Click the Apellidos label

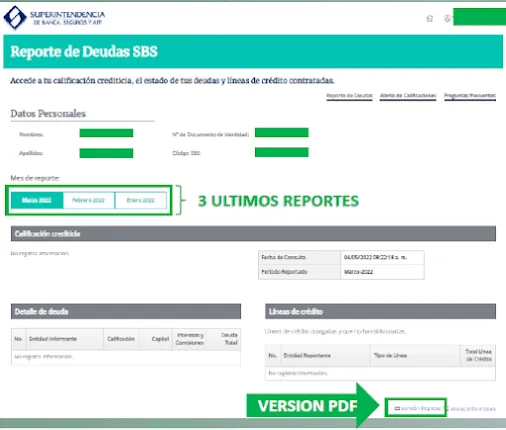click(x=31, y=153)
